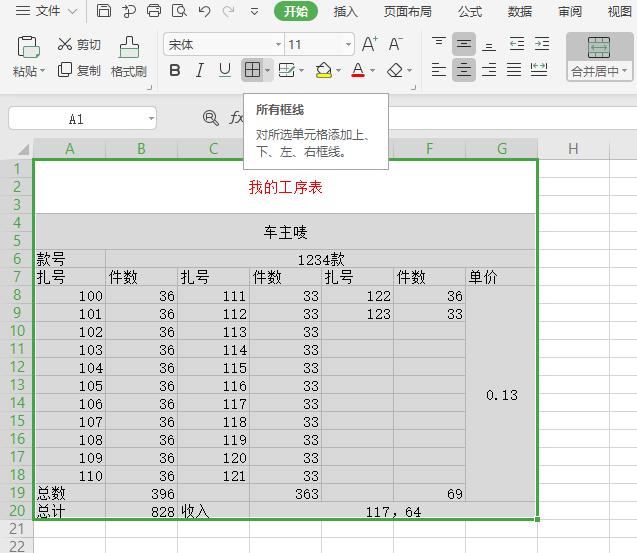Expand the clear eraser dropdown arrow
637x553 pixels.
[410, 70]
